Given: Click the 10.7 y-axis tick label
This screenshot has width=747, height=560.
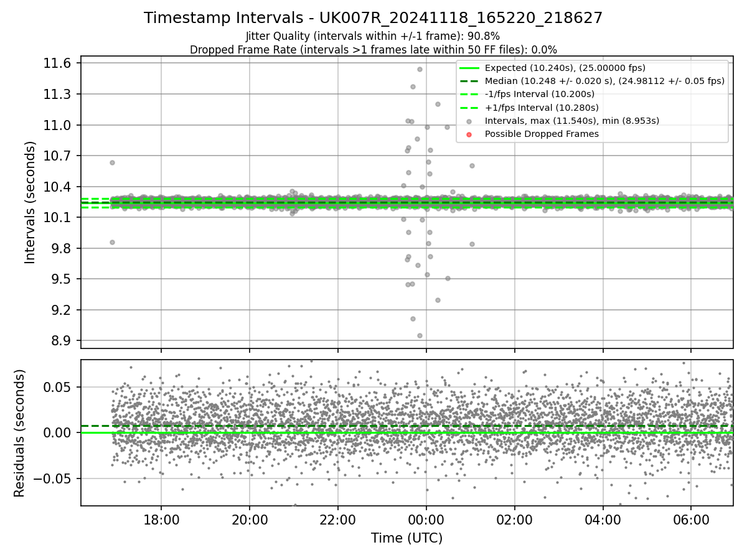Looking at the screenshot, I should click(x=59, y=156).
